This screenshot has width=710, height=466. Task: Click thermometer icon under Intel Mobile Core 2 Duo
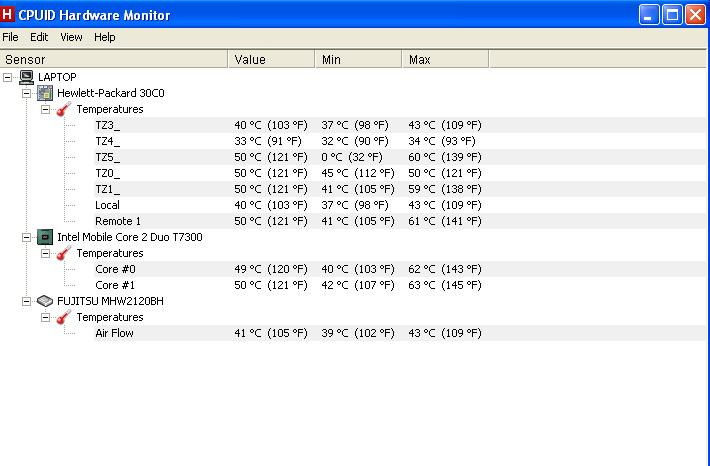[64, 253]
